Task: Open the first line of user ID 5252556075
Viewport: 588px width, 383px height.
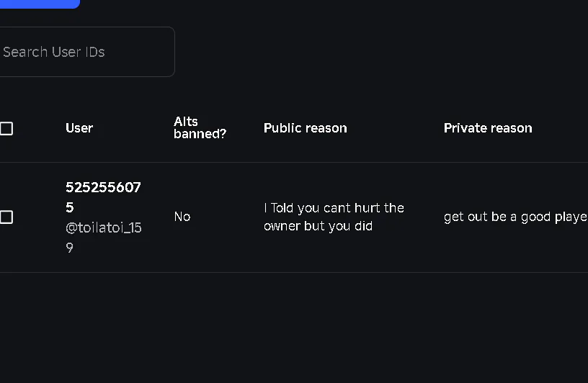Action: [103, 187]
